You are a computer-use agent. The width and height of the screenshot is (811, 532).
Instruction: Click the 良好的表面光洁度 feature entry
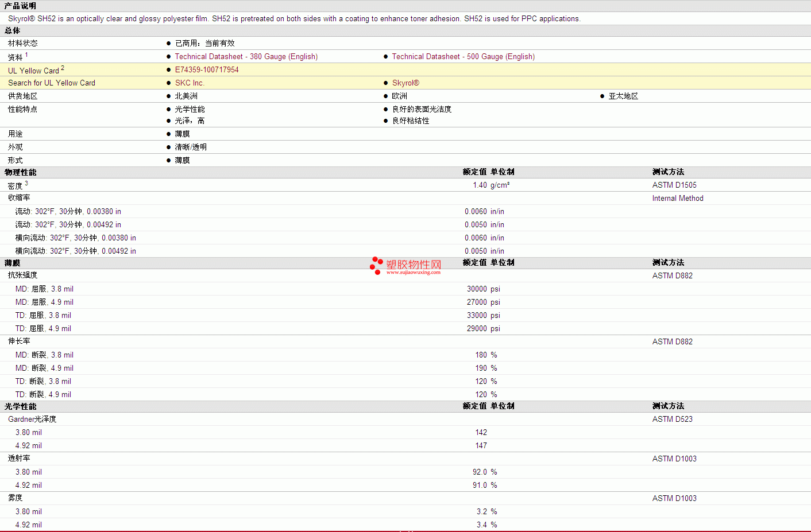point(422,109)
